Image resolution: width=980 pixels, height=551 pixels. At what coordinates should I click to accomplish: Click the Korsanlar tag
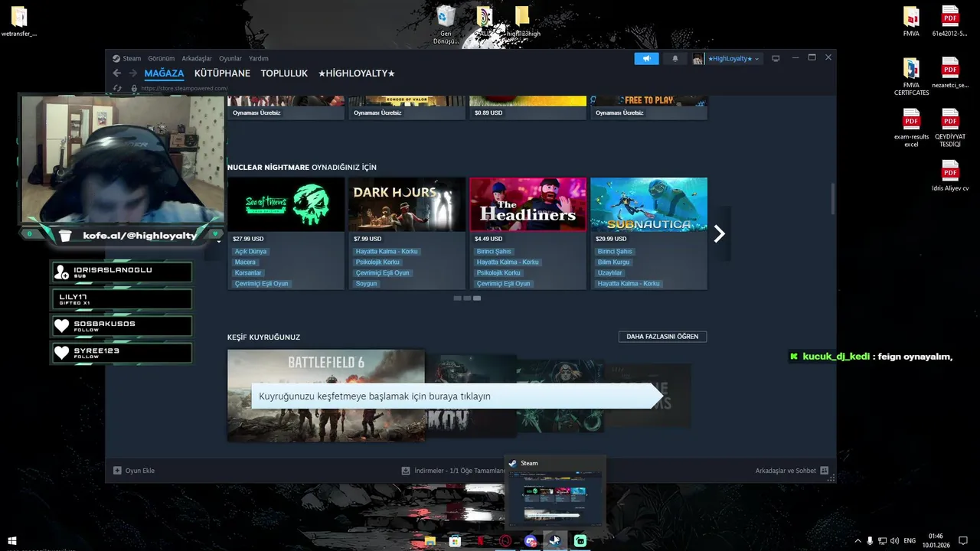pyautogui.click(x=248, y=273)
